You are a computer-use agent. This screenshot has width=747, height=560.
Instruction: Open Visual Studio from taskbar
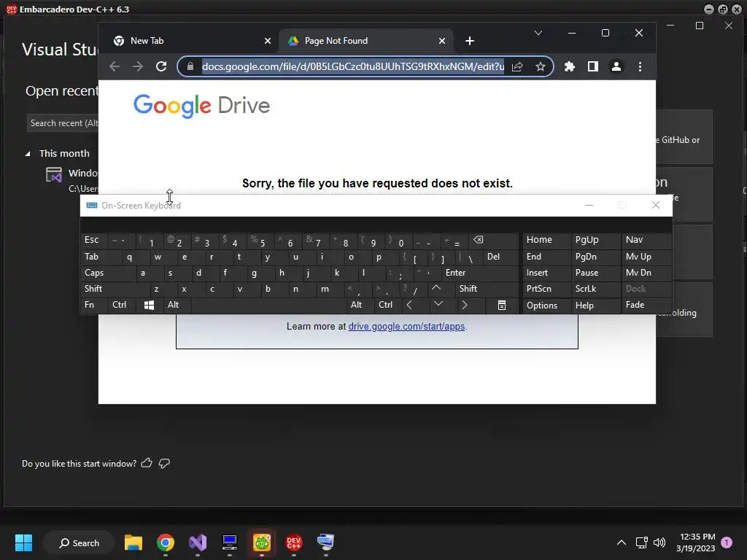pyautogui.click(x=198, y=542)
